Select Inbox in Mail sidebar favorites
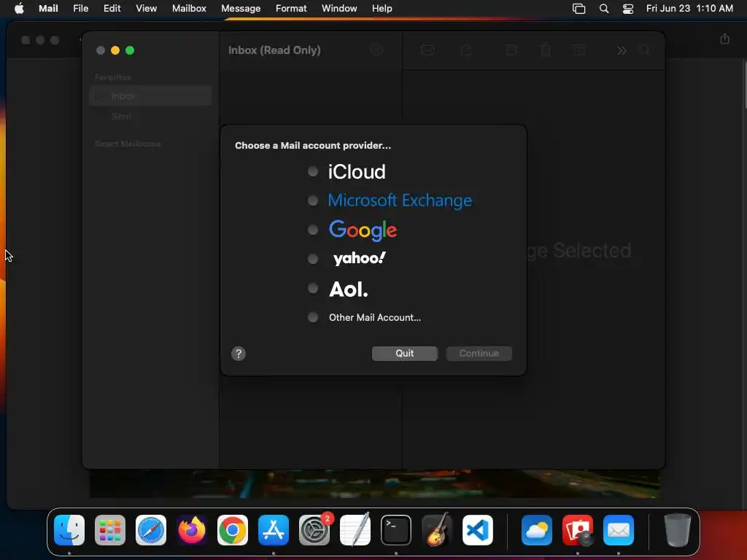This screenshot has height=560, width=747. pos(150,96)
